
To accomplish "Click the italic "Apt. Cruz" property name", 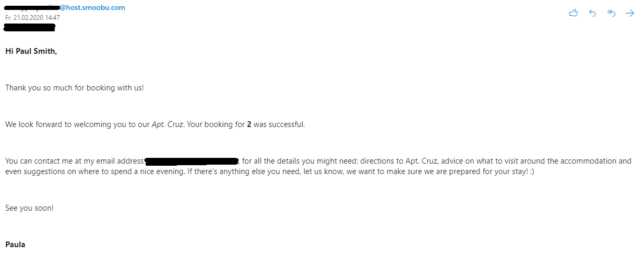I will point(168,124).
